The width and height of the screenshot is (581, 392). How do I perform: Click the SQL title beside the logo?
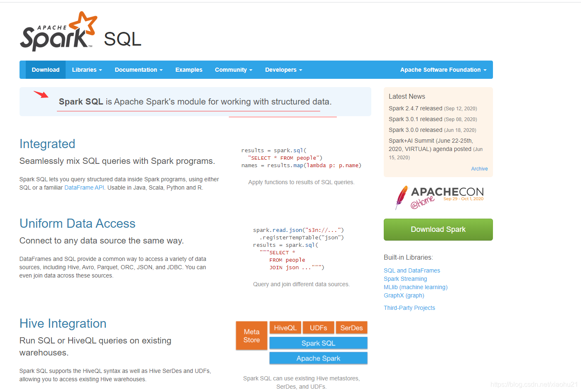pyautogui.click(x=123, y=39)
